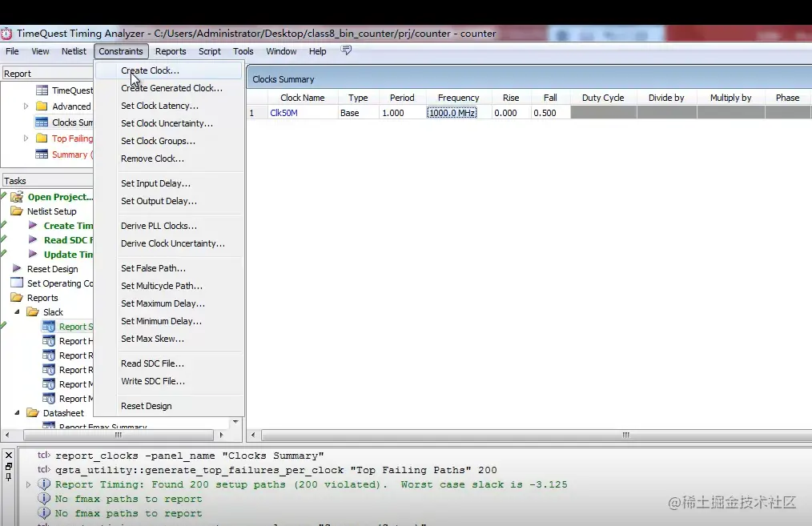812x526 pixels.
Task: Open the Tools menu
Action: coord(243,51)
